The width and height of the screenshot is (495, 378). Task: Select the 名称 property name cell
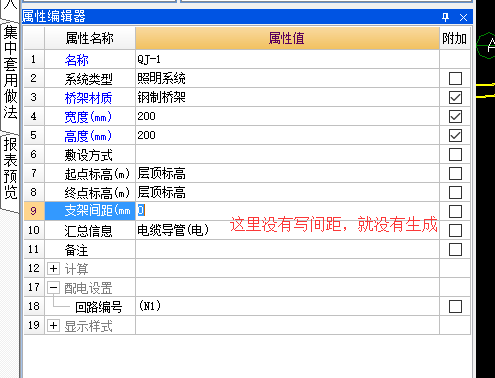[x=90, y=60]
